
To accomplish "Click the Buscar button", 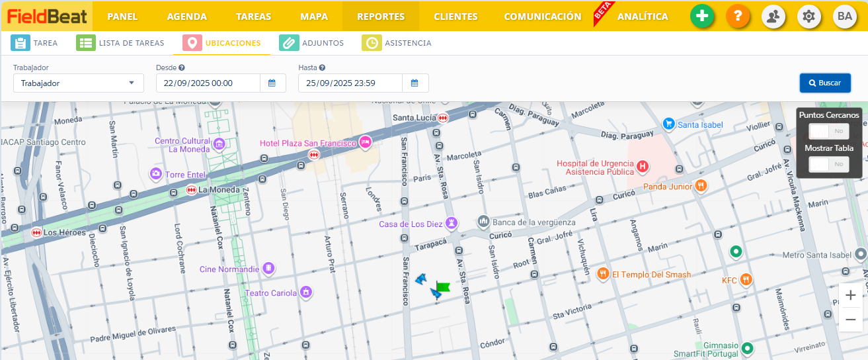I will pos(825,83).
